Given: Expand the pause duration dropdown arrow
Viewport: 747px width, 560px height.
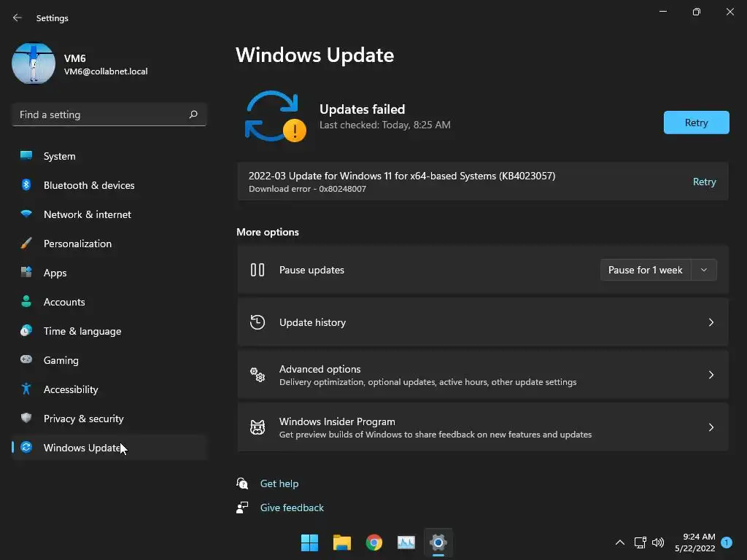Looking at the screenshot, I should [x=704, y=270].
